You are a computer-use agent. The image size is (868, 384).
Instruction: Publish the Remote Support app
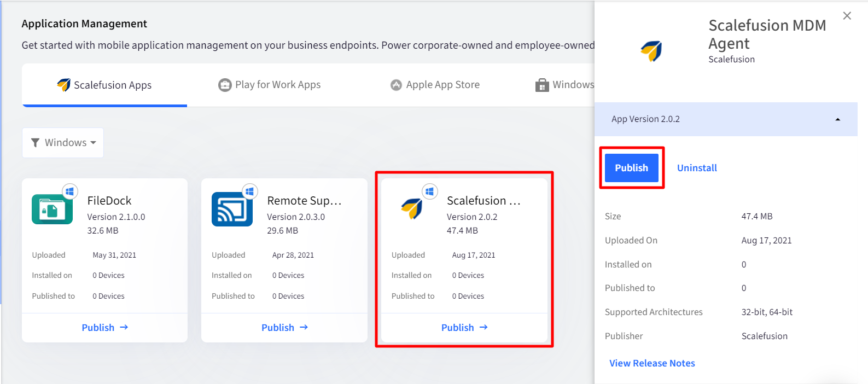point(284,328)
